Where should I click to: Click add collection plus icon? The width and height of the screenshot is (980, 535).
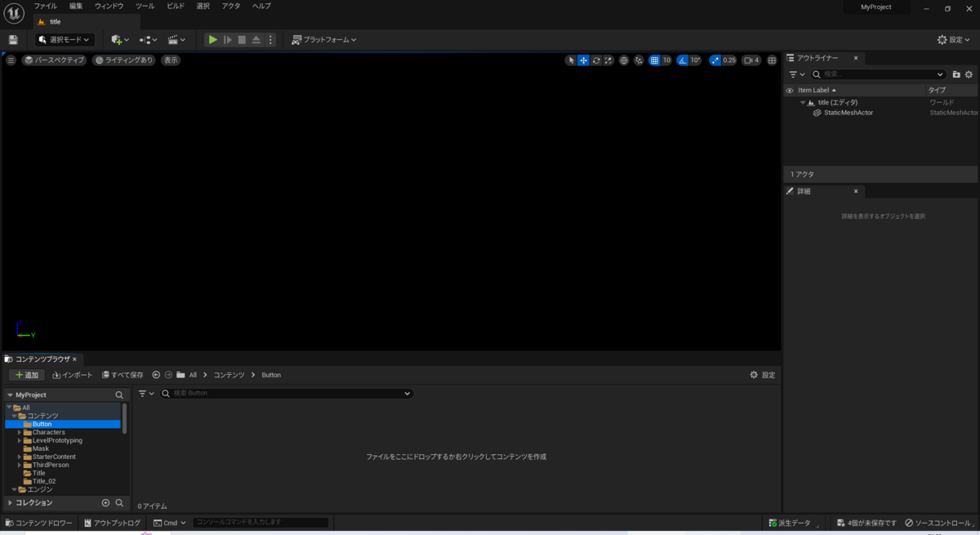click(x=105, y=503)
